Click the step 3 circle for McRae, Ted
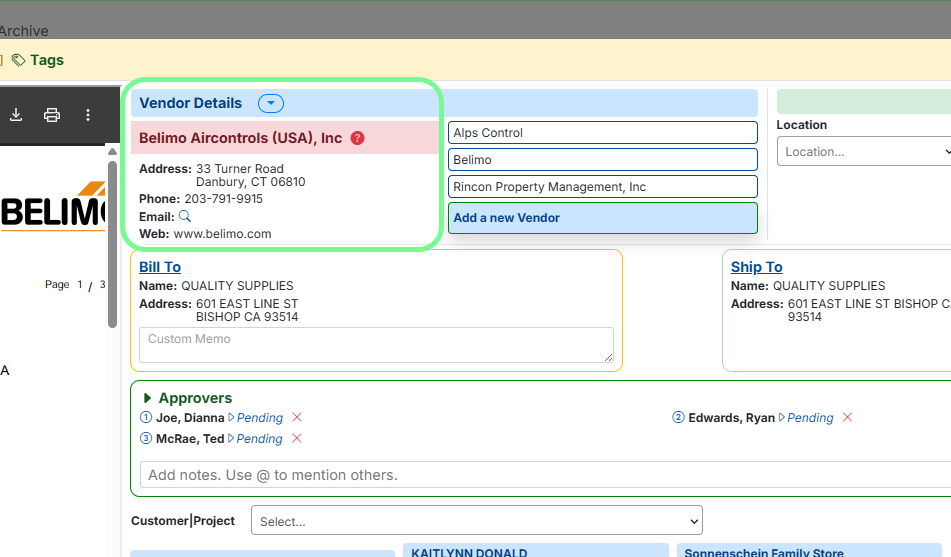 pos(146,438)
